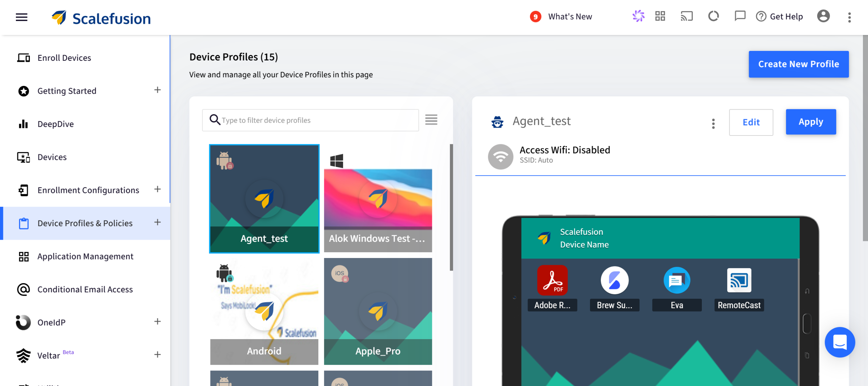
Task: Open the user account profile icon
Action: pos(823,16)
